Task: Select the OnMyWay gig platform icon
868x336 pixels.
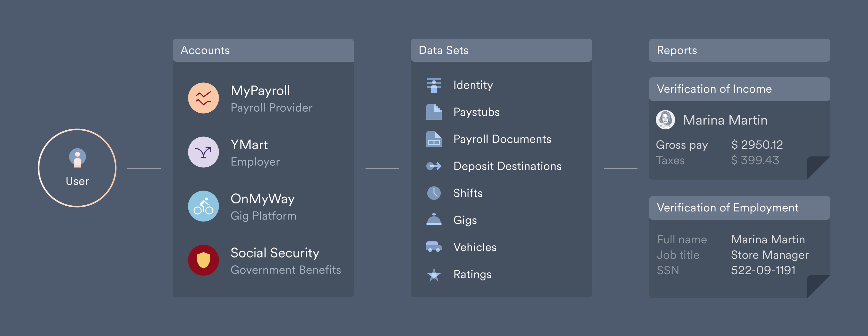Action: [203, 206]
